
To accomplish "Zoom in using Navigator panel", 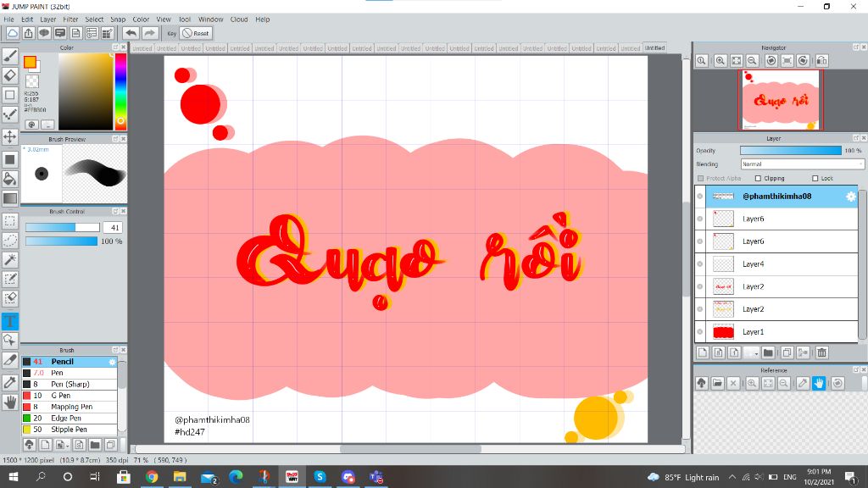I will click(721, 60).
